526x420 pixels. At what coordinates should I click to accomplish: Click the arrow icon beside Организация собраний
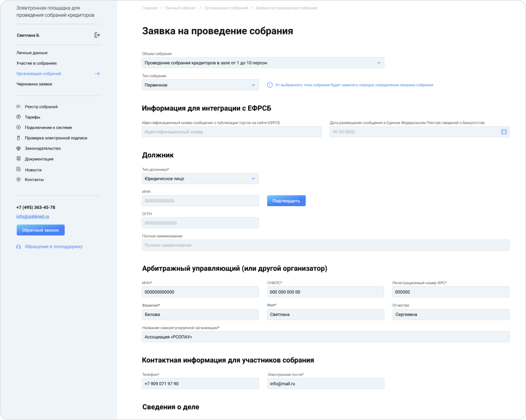pyautogui.click(x=97, y=73)
